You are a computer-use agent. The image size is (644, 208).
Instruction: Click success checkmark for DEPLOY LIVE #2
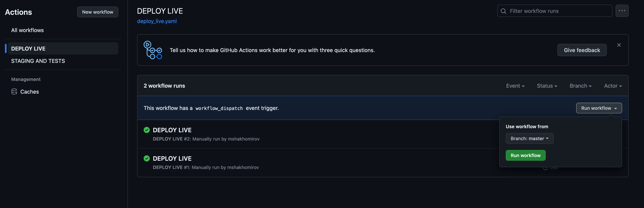click(x=147, y=130)
